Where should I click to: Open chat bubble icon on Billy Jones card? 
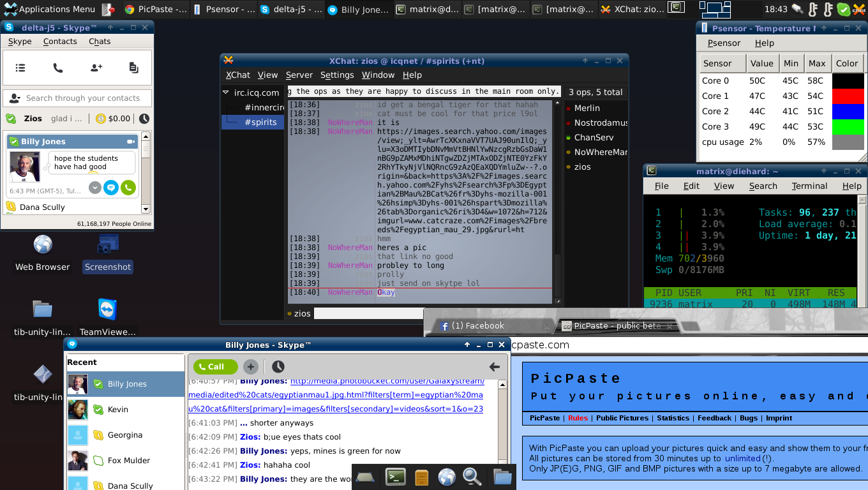click(112, 188)
